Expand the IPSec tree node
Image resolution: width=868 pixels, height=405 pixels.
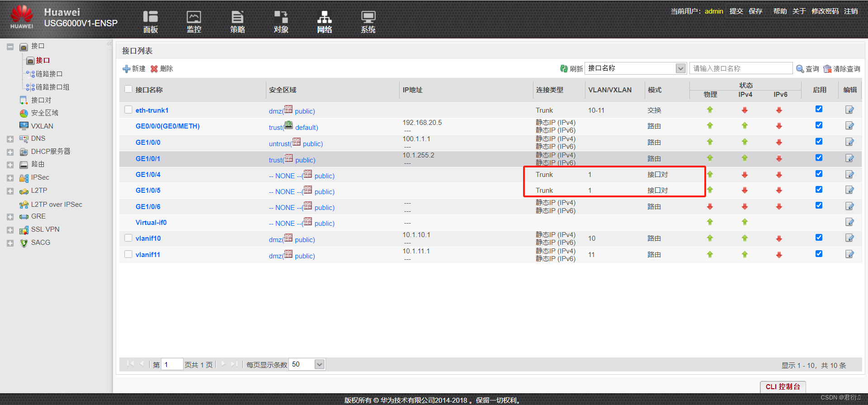click(10, 178)
